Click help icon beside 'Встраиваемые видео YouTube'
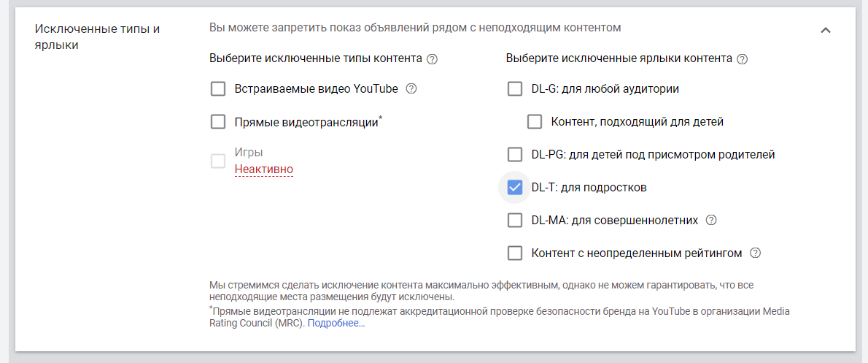The width and height of the screenshot is (868, 363). [x=411, y=89]
